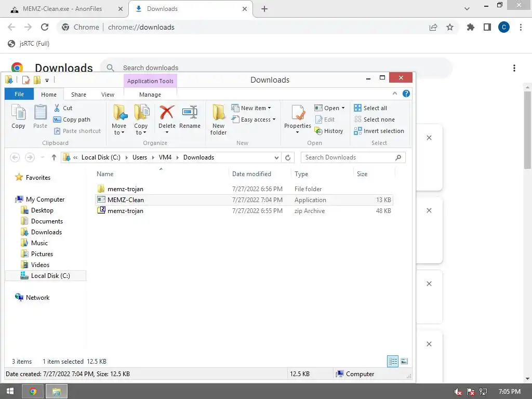Open the Copy to command

(141, 119)
